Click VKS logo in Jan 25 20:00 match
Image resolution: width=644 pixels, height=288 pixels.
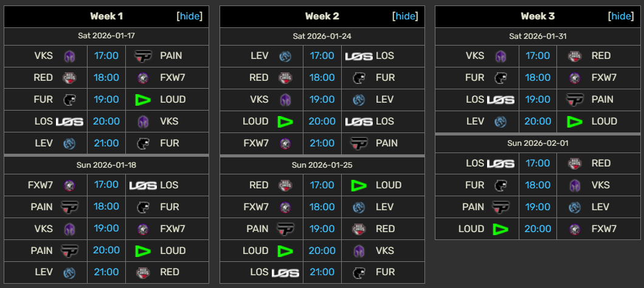click(x=358, y=250)
